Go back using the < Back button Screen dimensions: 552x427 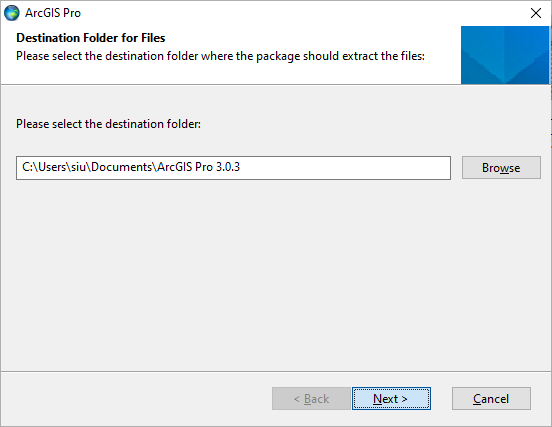click(311, 398)
